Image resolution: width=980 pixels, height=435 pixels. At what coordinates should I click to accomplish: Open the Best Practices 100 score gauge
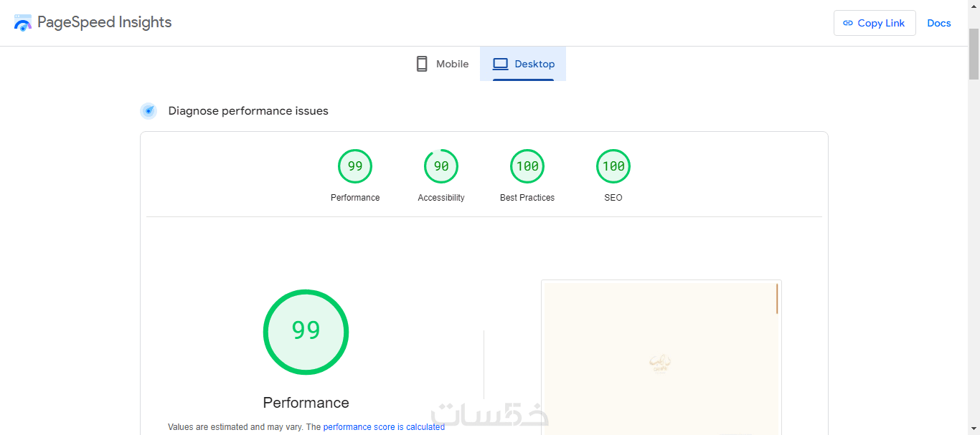(x=527, y=166)
